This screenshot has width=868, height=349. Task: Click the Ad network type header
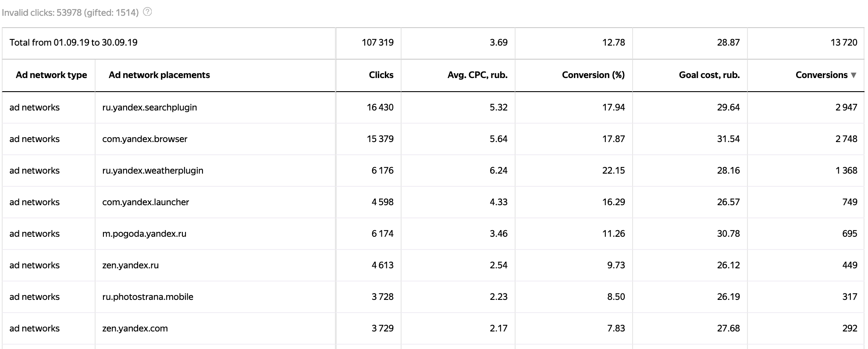51,75
